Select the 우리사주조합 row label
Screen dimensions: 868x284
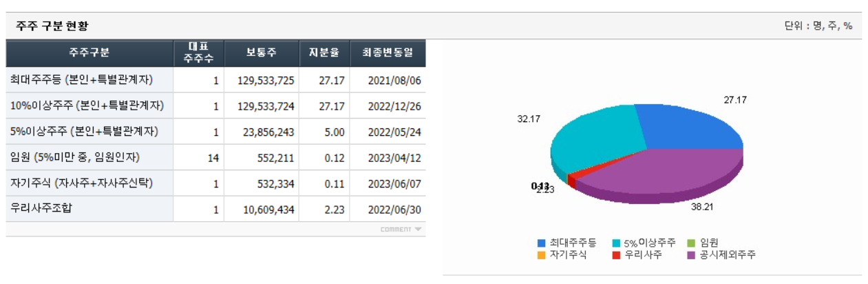pos(41,209)
